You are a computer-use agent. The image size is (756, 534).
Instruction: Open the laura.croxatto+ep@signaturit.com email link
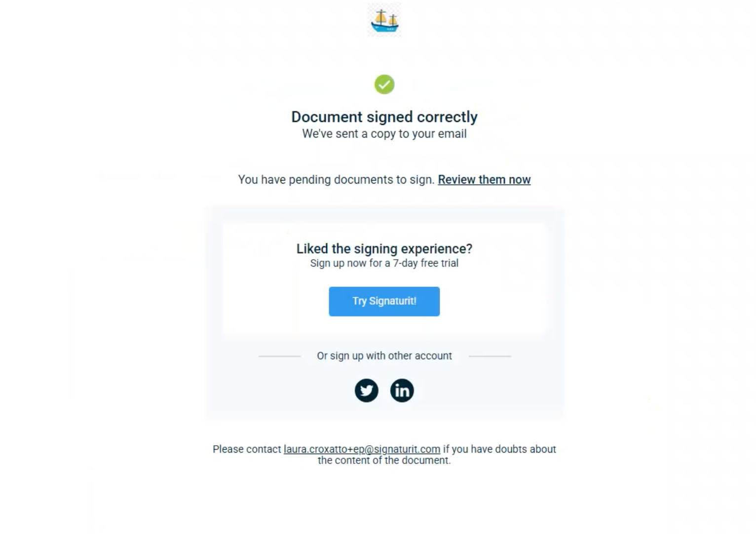click(362, 449)
